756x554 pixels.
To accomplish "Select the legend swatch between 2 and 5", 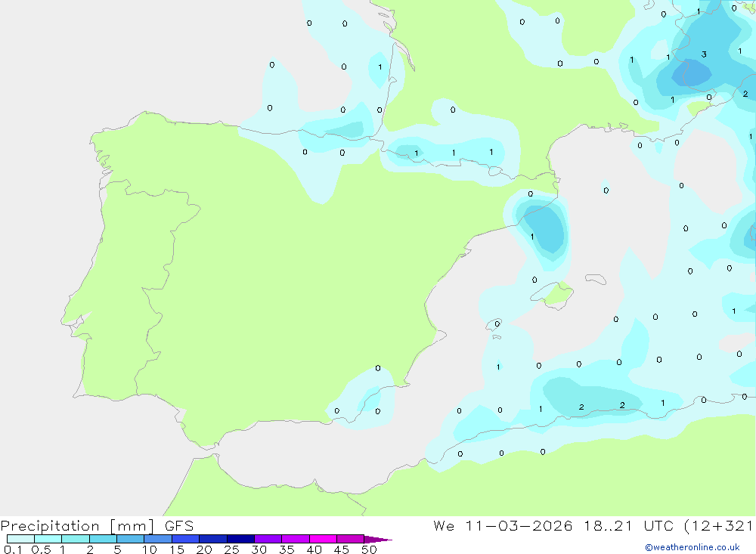I will 103,539.
